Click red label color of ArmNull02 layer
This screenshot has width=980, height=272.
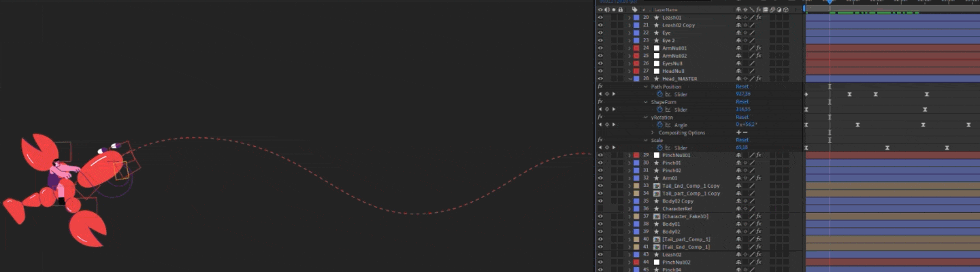click(x=636, y=56)
